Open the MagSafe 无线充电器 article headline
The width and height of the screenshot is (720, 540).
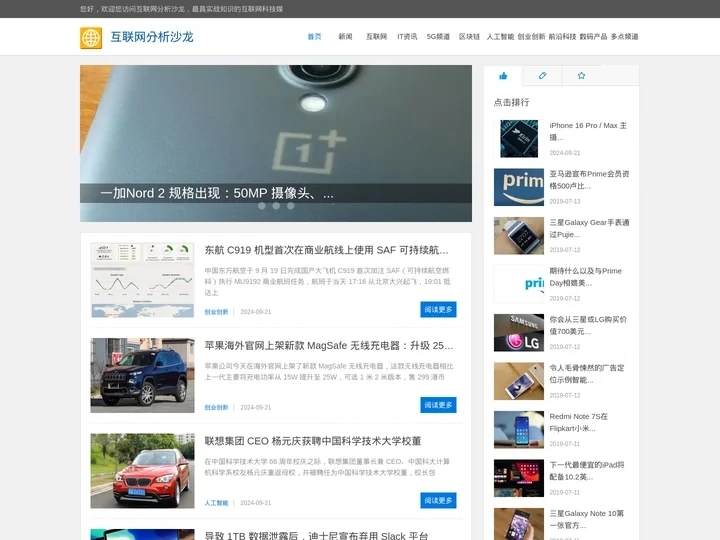[x=329, y=346]
